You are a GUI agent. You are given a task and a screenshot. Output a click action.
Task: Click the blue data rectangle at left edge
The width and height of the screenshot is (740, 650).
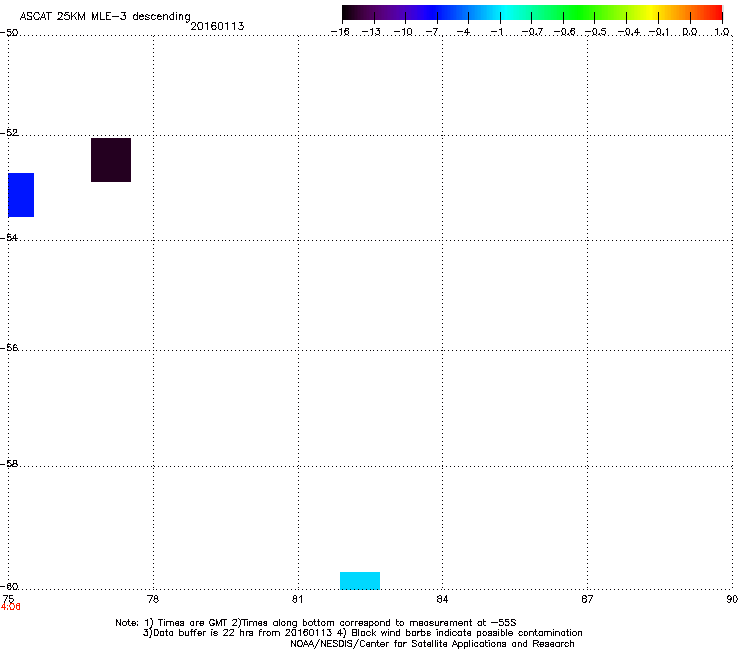point(21,195)
